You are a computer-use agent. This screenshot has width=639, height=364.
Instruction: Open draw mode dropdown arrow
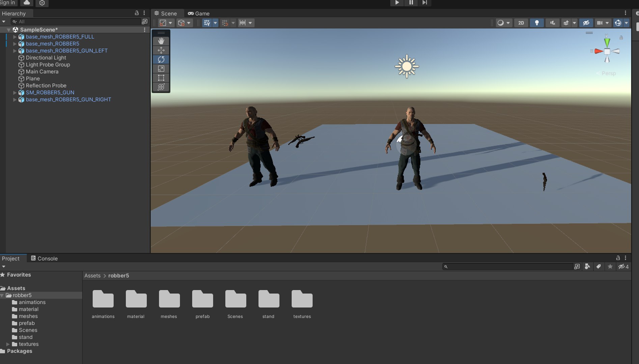508,23
